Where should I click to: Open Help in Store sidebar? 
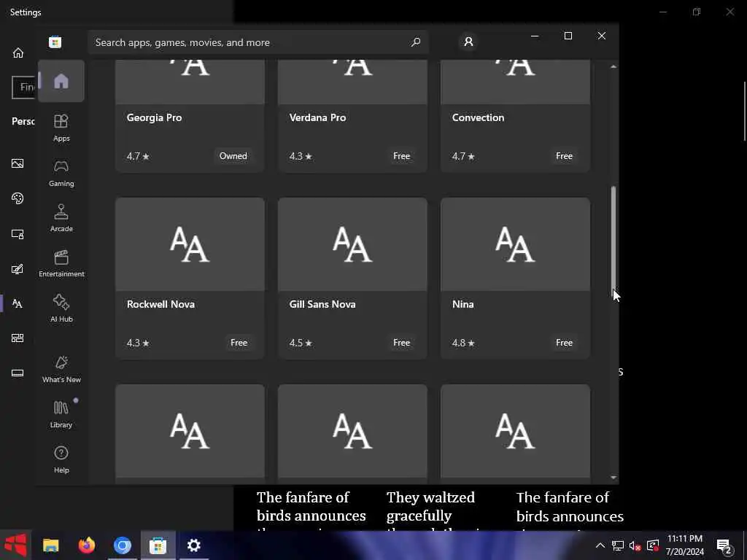(x=61, y=460)
